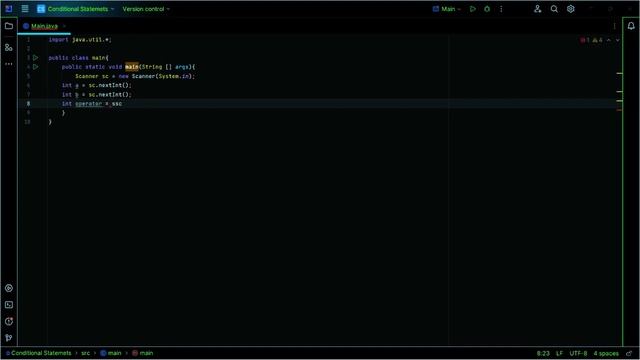Open IDE settings gear

coord(571,9)
